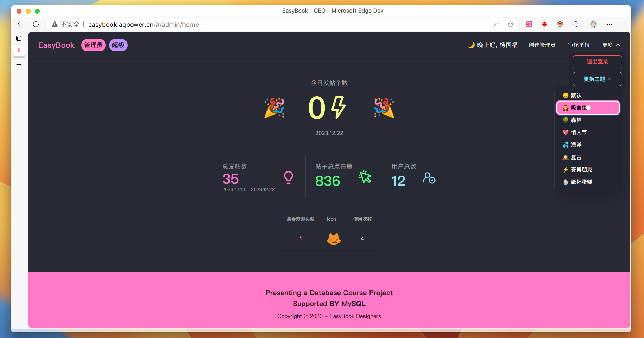Go to the 审核举报 review reports page
Viewport: 644px width, 338px height.
coord(579,45)
